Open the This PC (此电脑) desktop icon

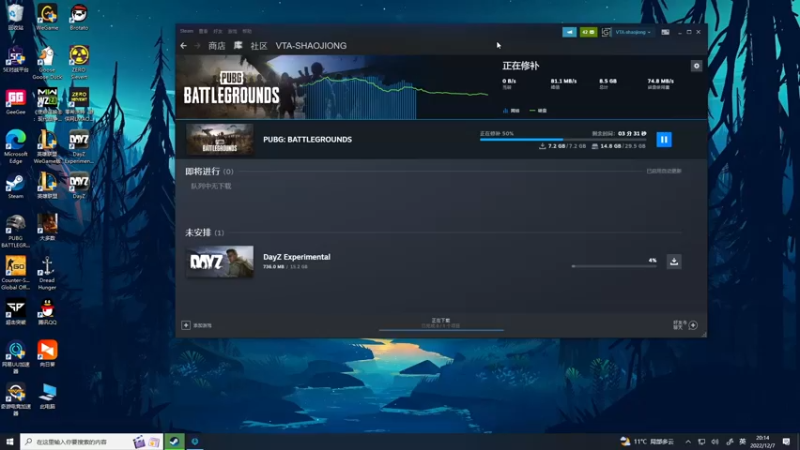(47, 396)
